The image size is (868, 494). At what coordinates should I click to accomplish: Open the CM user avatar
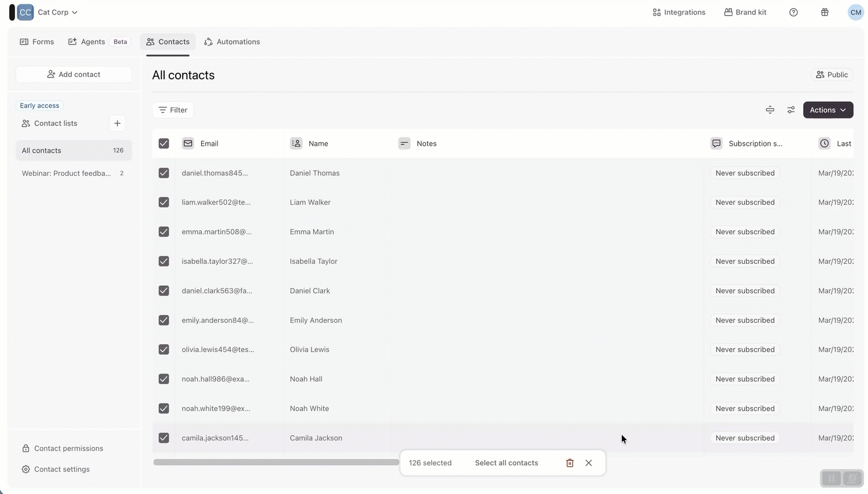click(x=855, y=12)
